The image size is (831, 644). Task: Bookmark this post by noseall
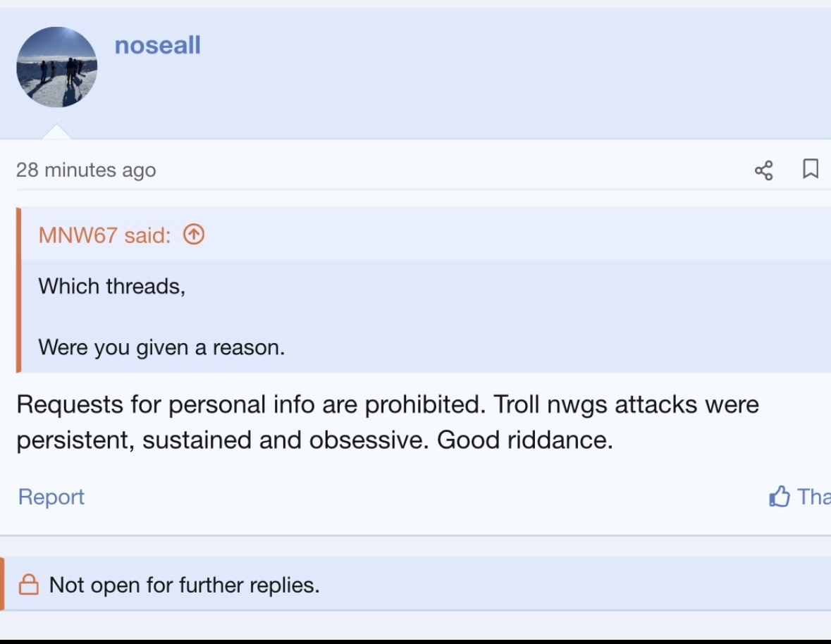coord(811,169)
